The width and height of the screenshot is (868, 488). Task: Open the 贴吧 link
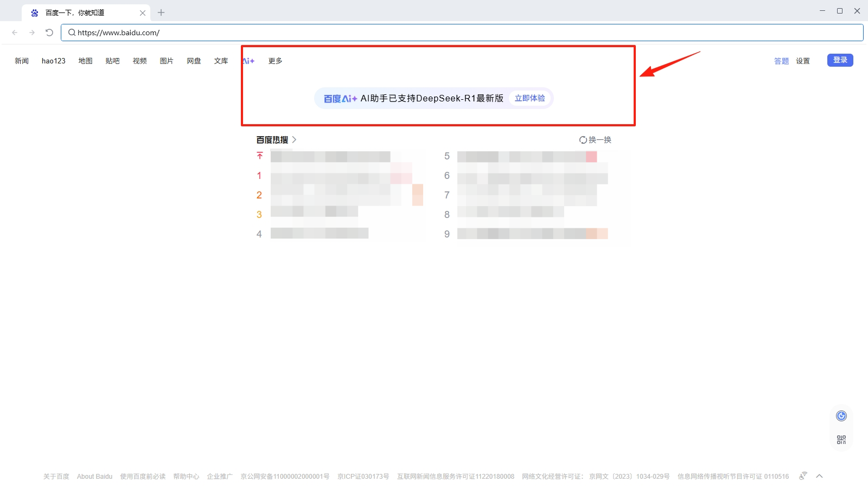(x=113, y=61)
